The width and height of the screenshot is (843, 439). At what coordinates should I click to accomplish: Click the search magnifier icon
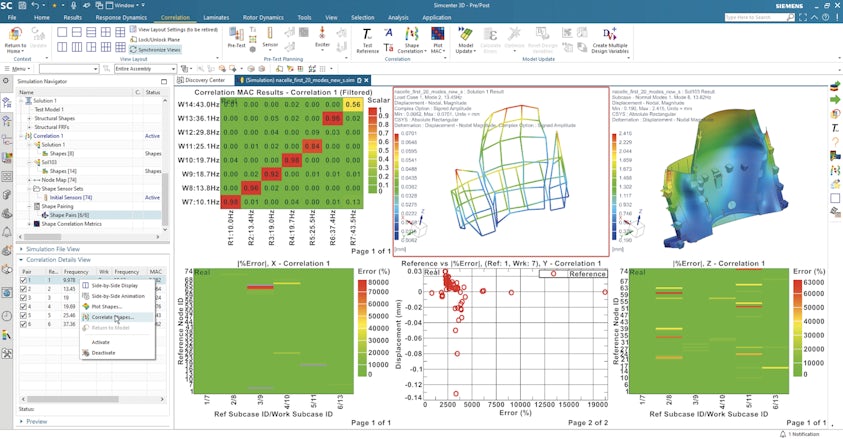pyautogui.click(x=790, y=18)
